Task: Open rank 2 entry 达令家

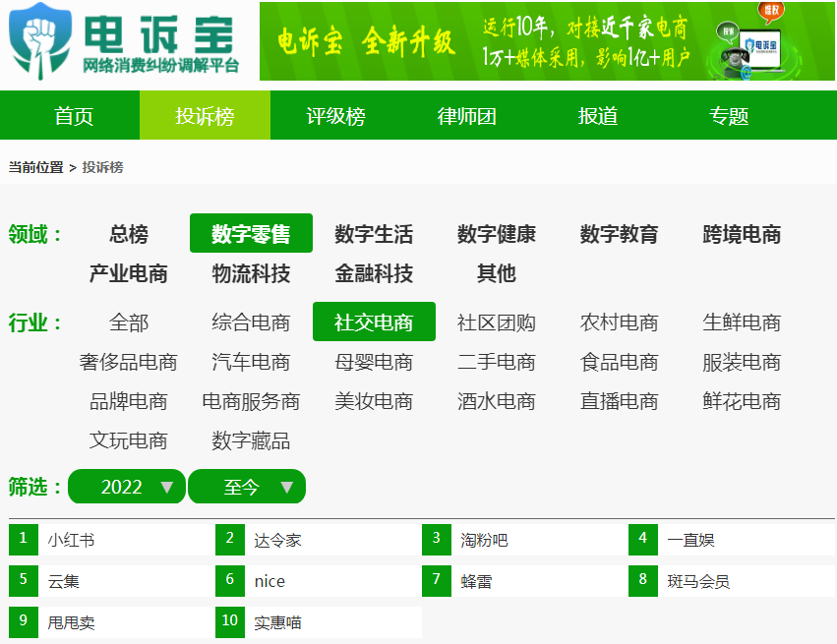Action: click(318, 540)
